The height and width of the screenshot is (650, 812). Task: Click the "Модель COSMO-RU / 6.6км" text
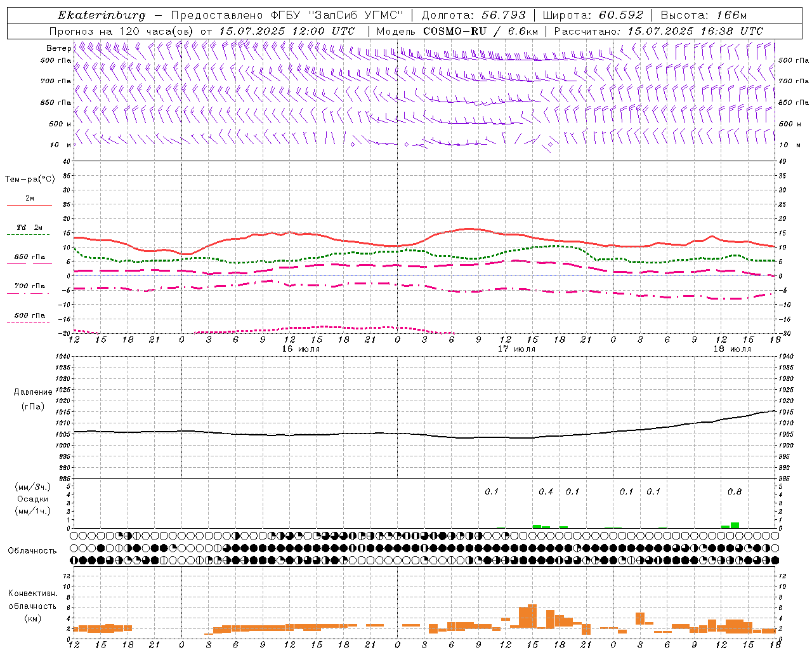point(457,31)
